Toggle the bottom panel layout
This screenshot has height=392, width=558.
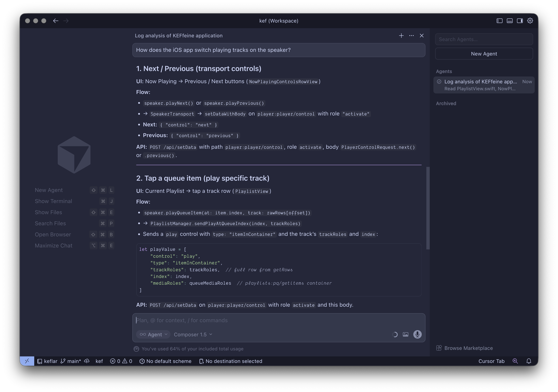pyautogui.click(x=510, y=21)
